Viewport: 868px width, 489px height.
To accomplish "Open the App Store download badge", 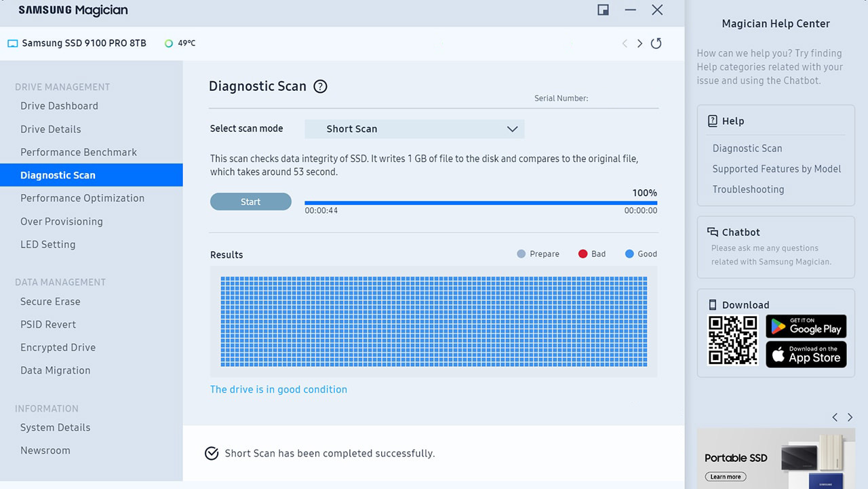I will (x=806, y=355).
